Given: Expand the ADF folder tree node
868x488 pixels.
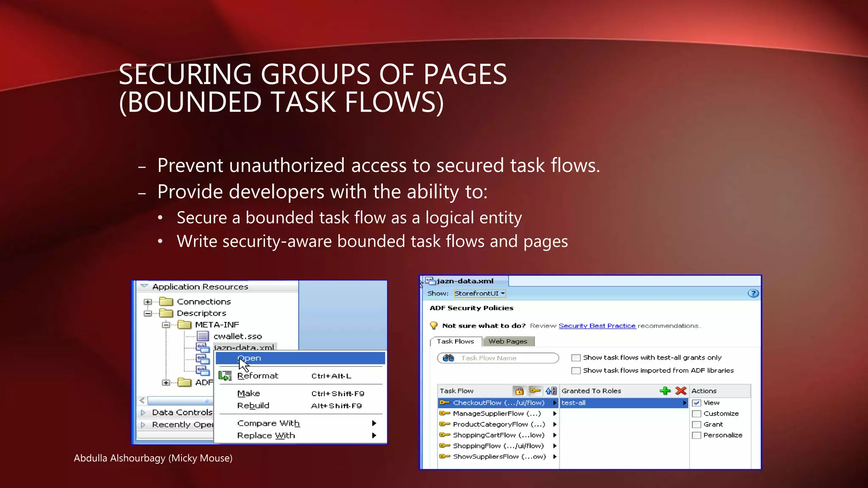Looking at the screenshot, I should click(166, 383).
